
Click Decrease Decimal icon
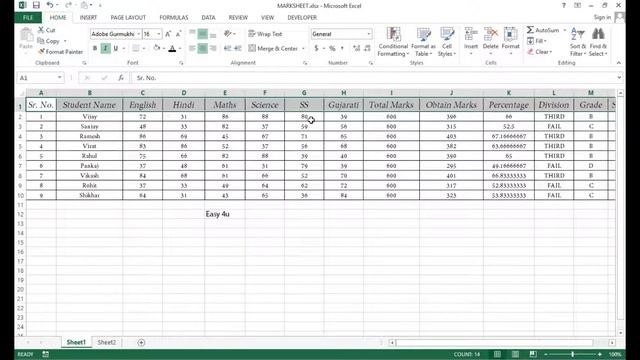[367, 48]
